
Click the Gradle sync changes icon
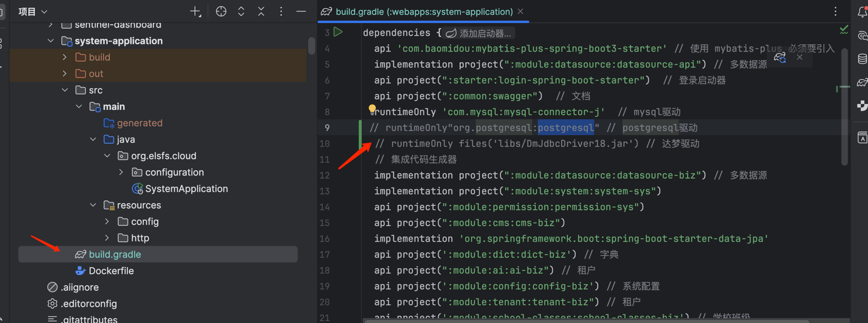tap(780, 58)
